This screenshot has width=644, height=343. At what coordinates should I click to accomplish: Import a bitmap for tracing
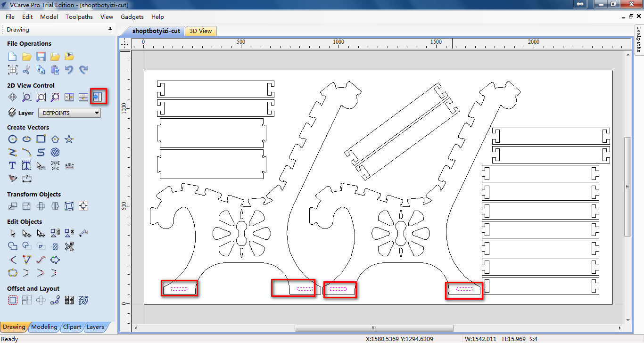pos(69,57)
